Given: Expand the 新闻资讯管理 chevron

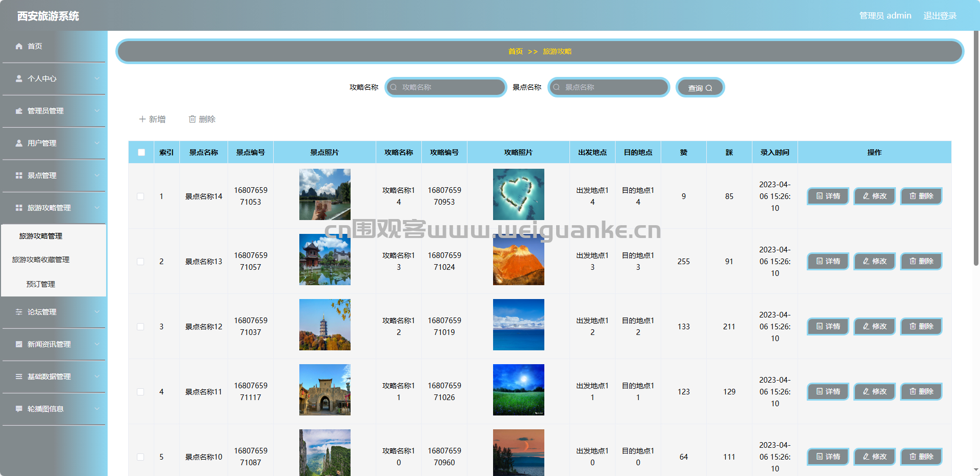Looking at the screenshot, I should (97, 344).
